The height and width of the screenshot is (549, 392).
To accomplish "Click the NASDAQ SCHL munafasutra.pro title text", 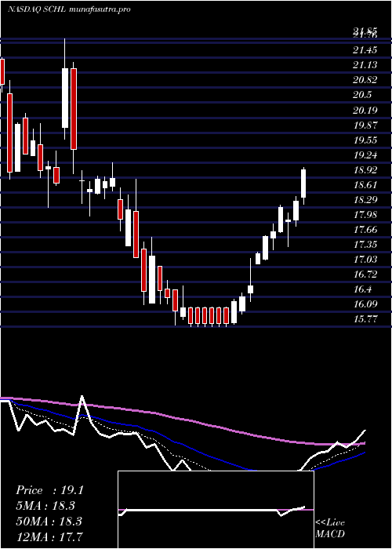I will (x=69, y=9).
